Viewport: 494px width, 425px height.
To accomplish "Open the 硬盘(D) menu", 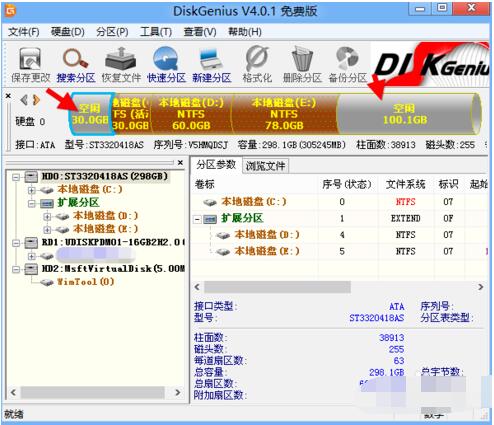I will coord(68,32).
